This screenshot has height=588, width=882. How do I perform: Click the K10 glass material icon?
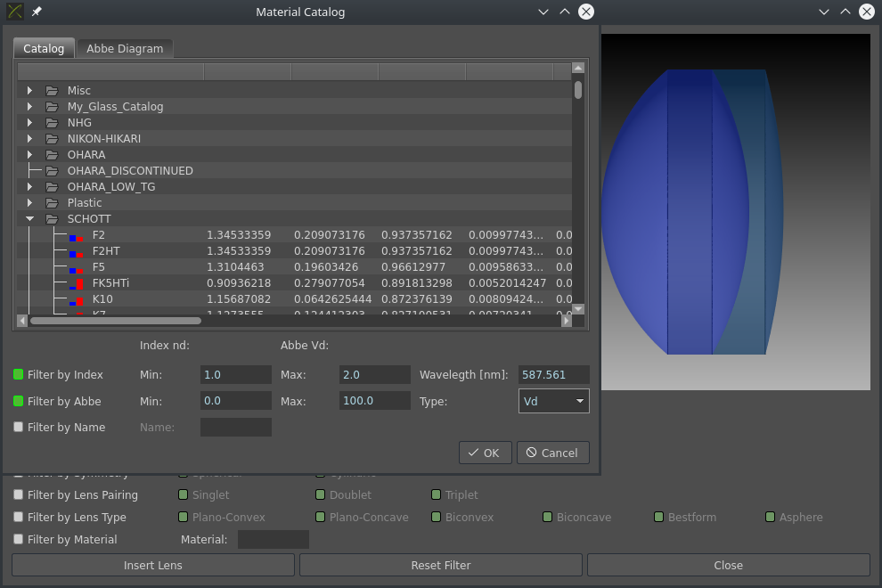[x=76, y=301]
